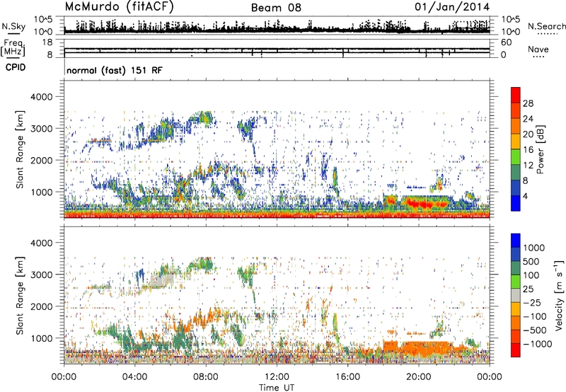Screen dimensions: 566x392
Task: Click the date '01/Jan/2014'
Action: pyautogui.click(x=452, y=7)
